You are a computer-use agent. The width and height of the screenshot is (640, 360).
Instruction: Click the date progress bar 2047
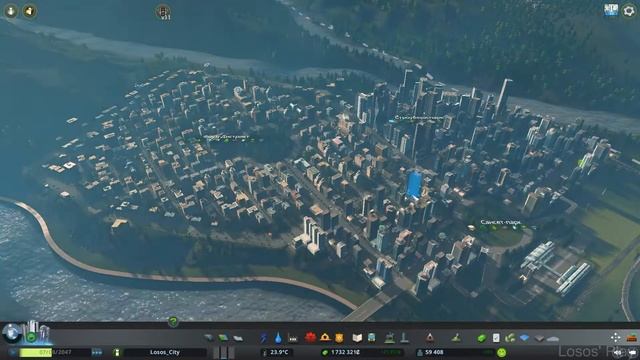[56, 352]
